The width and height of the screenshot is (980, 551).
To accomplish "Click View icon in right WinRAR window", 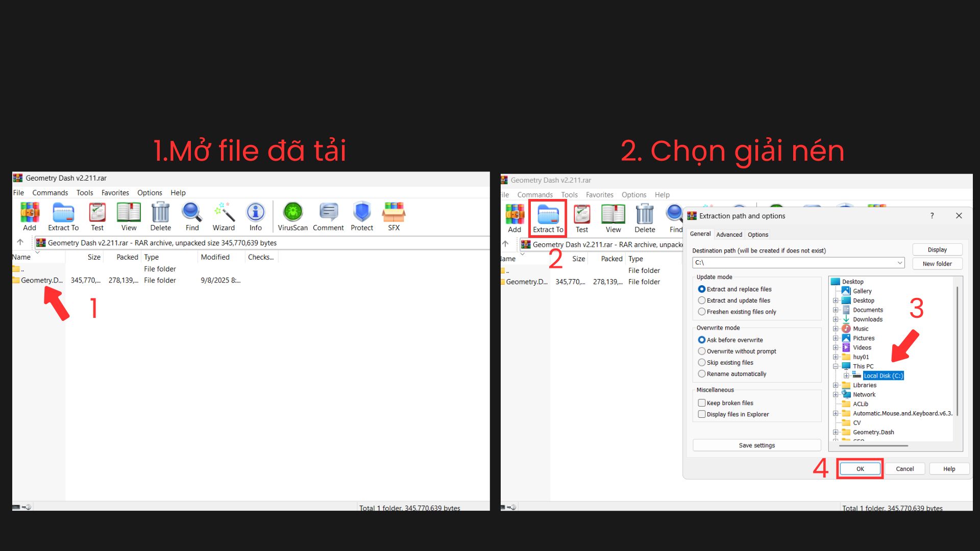I will [x=613, y=218].
